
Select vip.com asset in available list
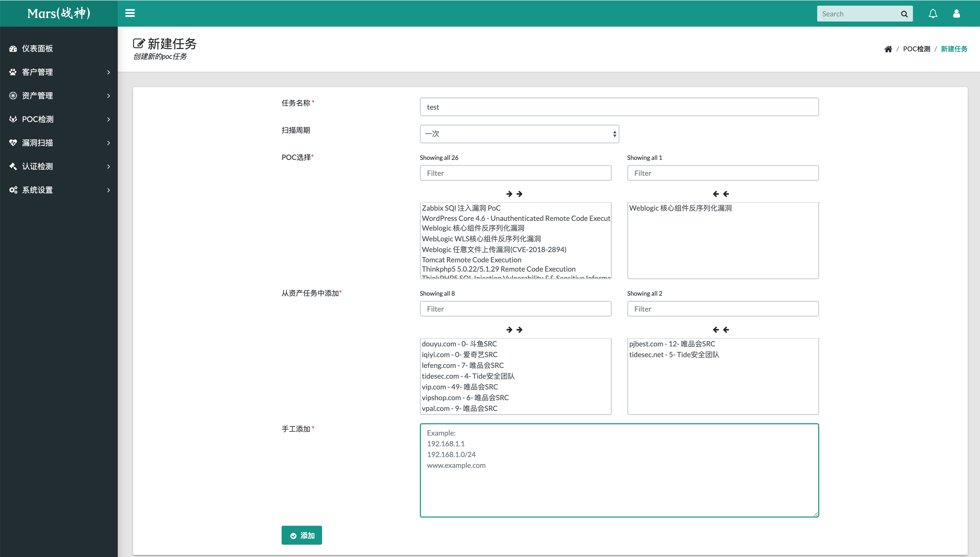460,387
